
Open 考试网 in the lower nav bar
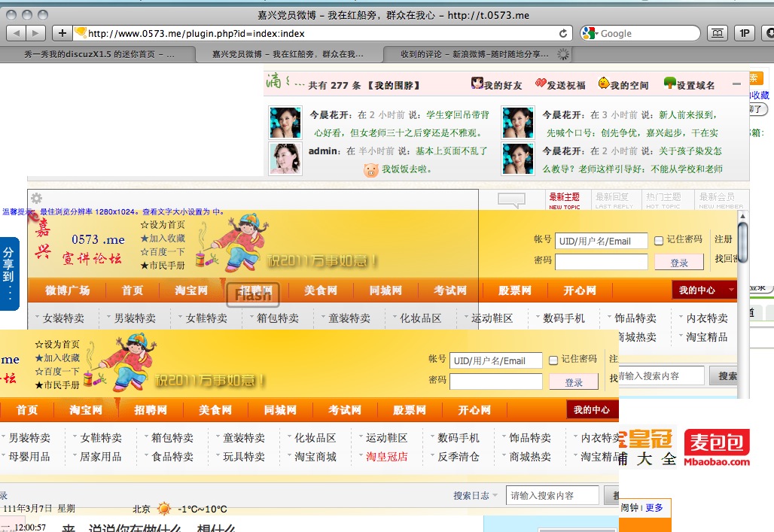(345, 409)
